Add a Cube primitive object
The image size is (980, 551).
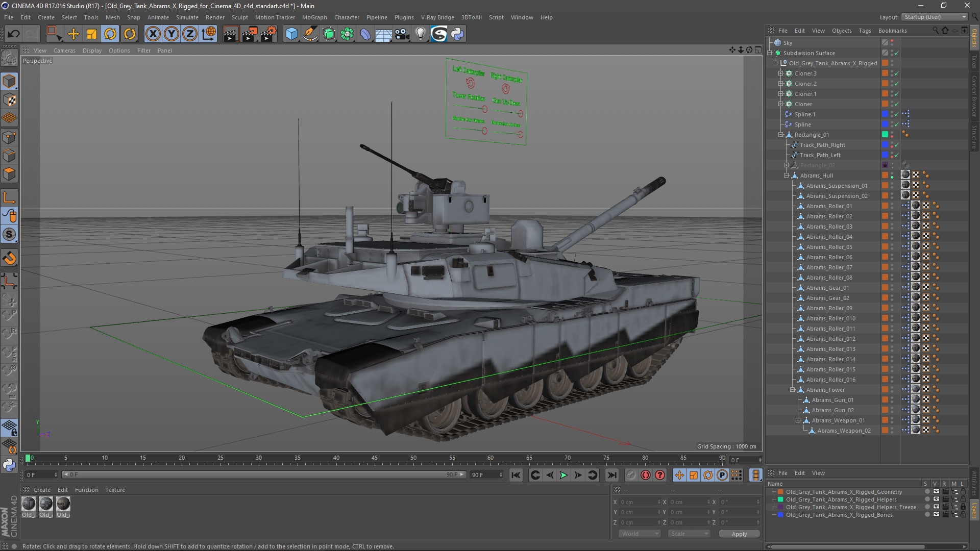tap(291, 34)
